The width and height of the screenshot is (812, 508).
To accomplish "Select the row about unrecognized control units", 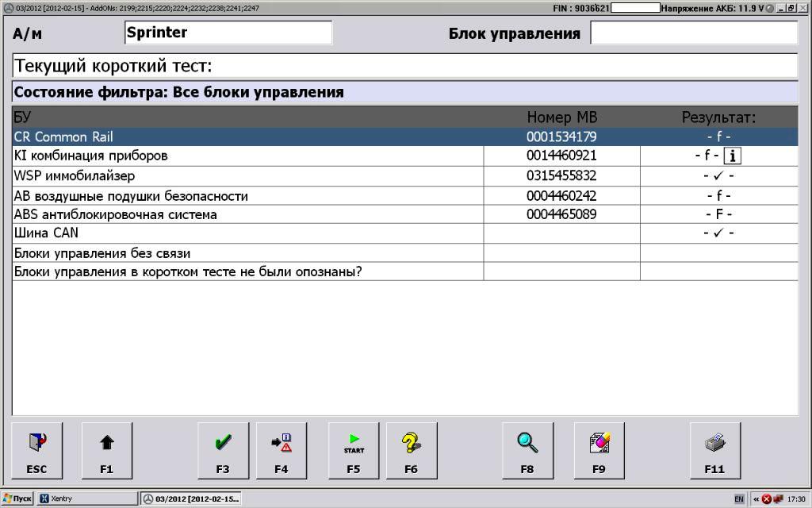I will pyautogui.click(x=405, y=271).
